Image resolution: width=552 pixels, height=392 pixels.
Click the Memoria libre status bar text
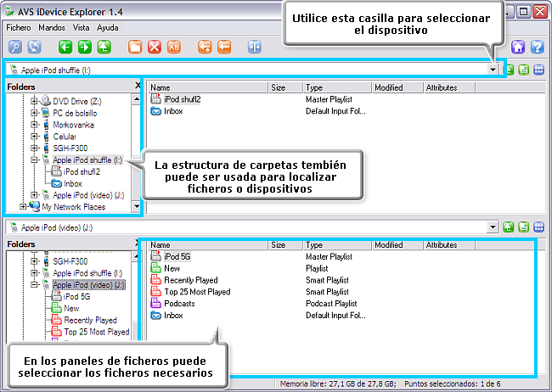pos(338,384)
